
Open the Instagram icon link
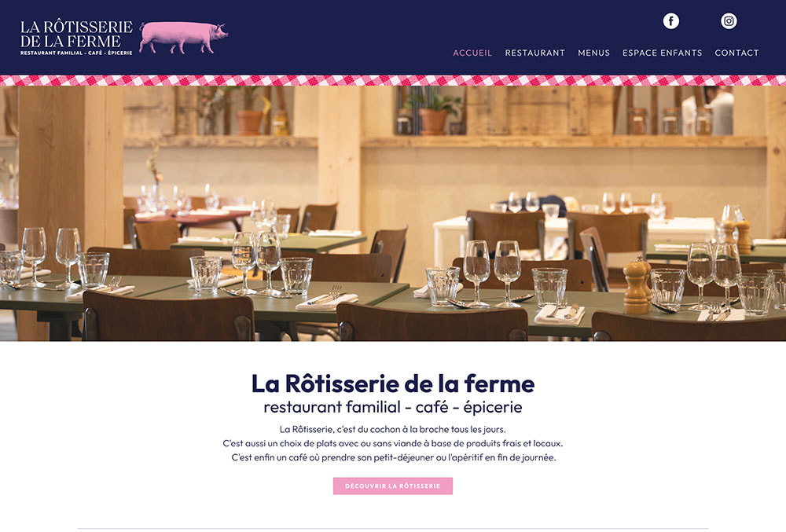[729, 21]
